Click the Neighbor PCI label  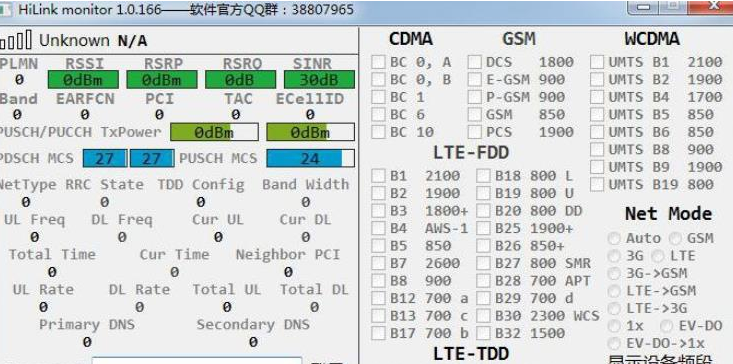point(288,255)
